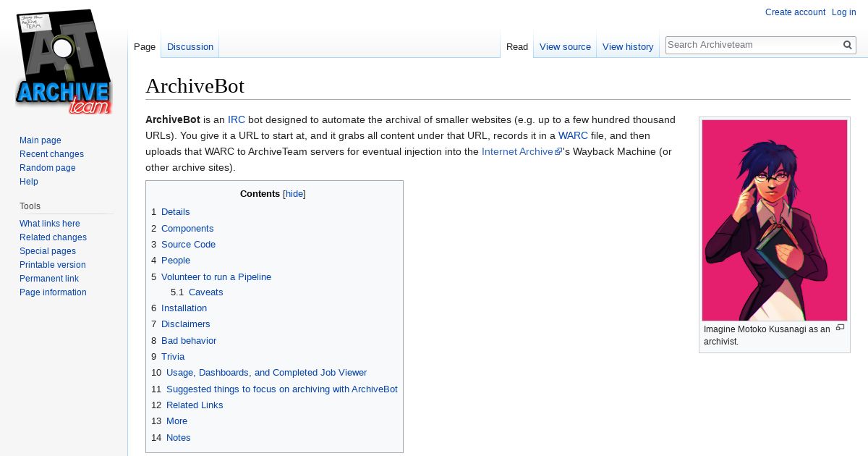This screenshot has height=456, width=868.
Task: Jump to Notes section
Action: (x=179, y=438)
